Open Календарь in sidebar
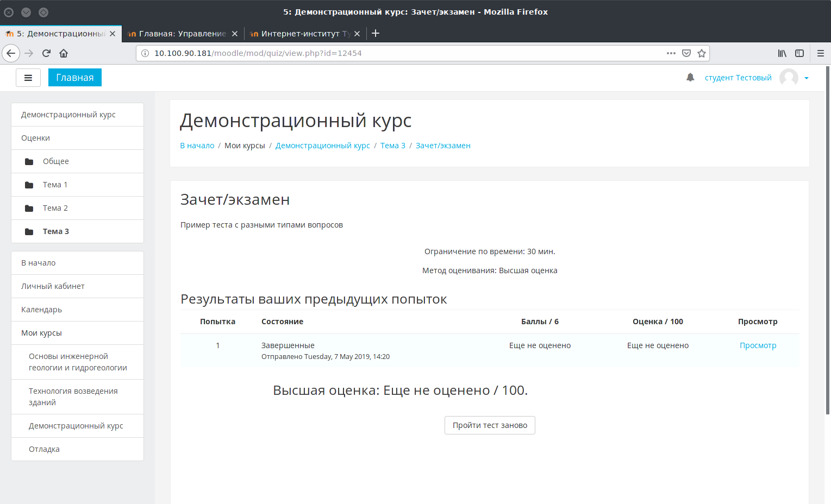The image size is (831, 504). point(77,310)
